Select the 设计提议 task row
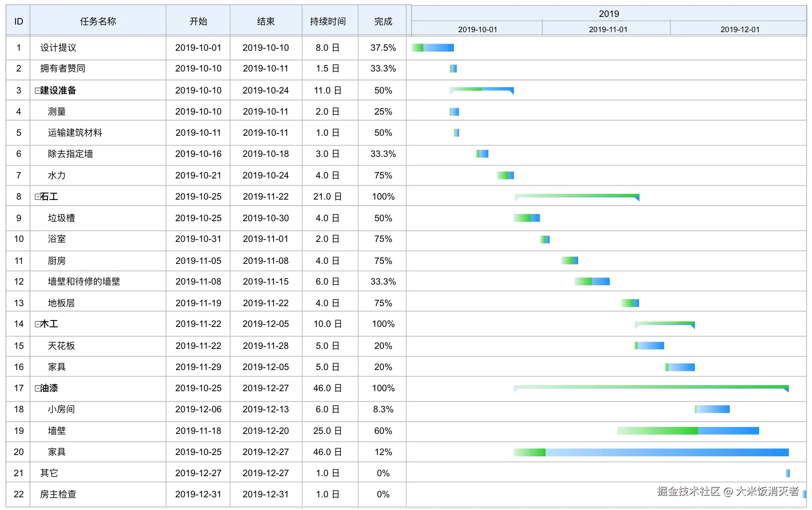This screenshot has height=510, width=812. click(x=58, y=48)
